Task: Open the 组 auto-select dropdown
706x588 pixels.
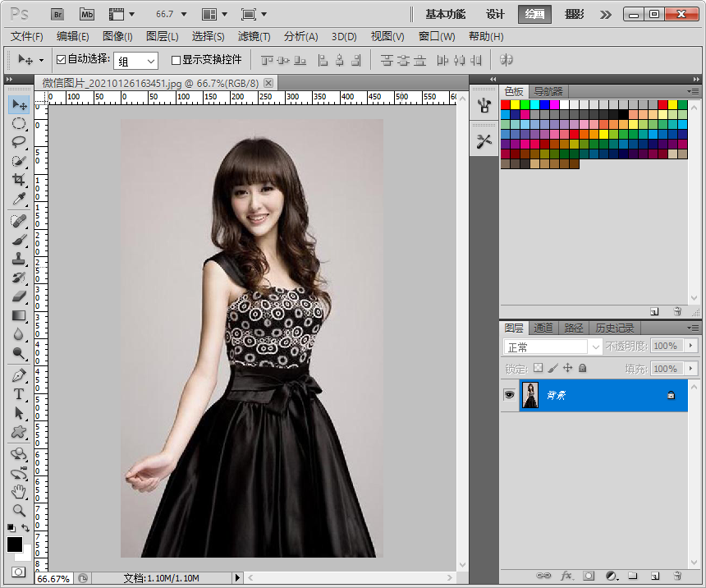Action: 136,61
